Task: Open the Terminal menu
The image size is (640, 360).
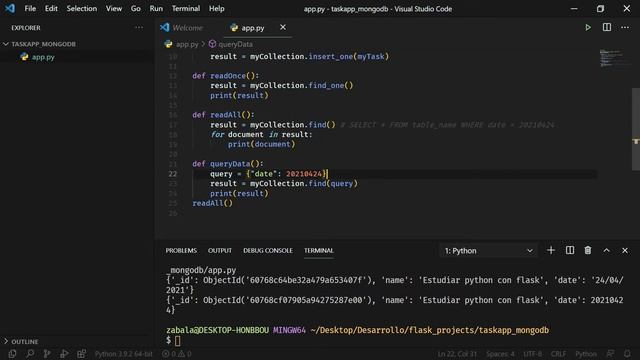Action: 186,8
